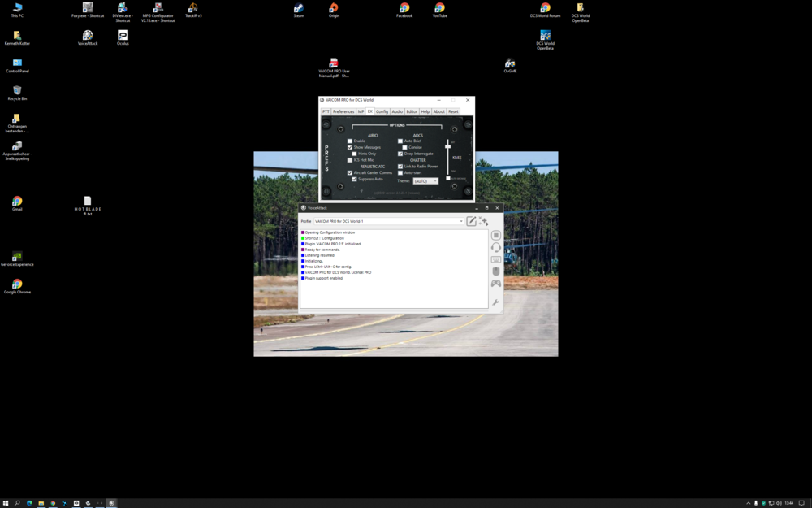Open the Theme (AUTO) dropdown

[x=425, y=181]
